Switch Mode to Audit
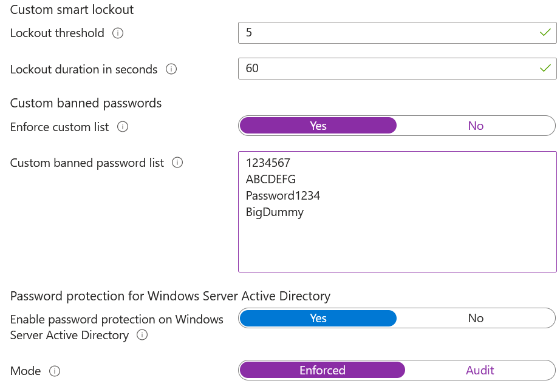This screenshot has width=560, height=392. [480, 370]
